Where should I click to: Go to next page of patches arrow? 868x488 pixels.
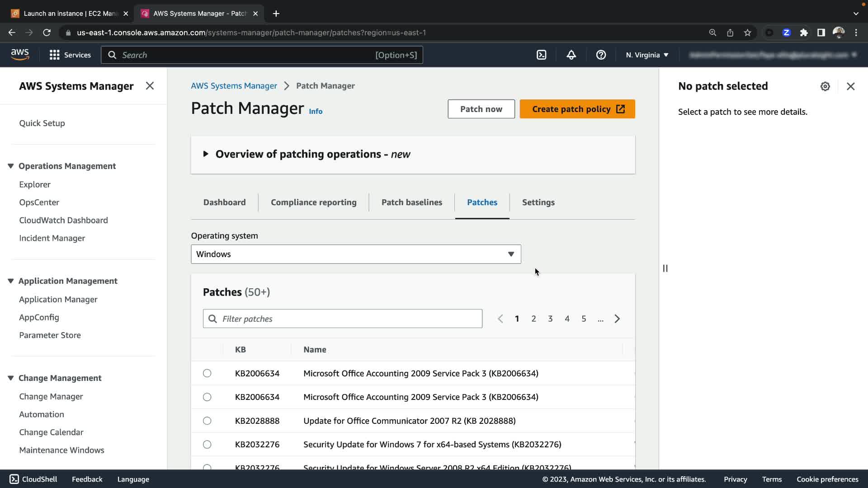617,319
